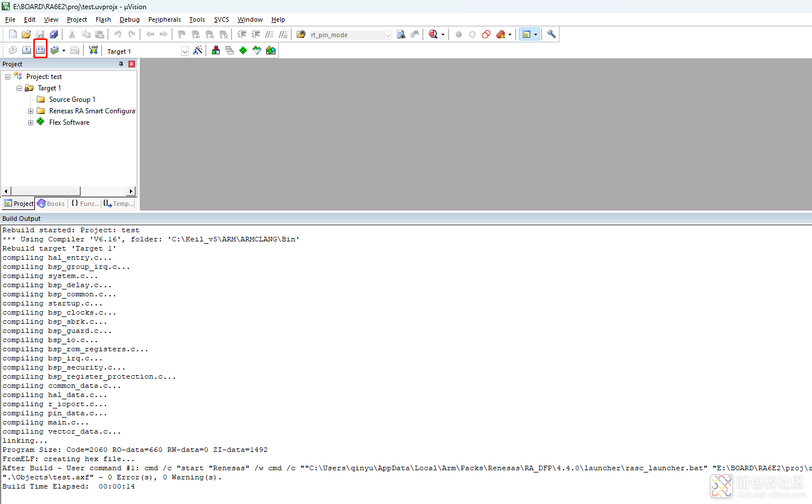
Task: Pin the Project panel
Action: (121, 64)
